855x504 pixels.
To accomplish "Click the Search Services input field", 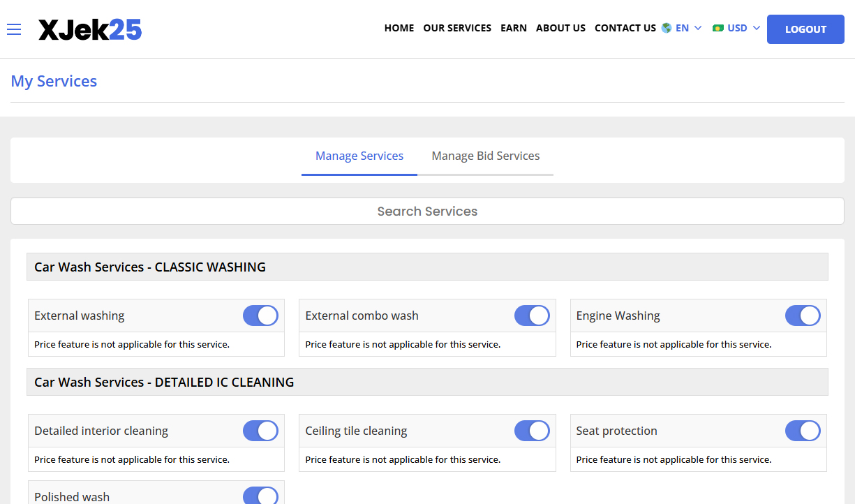I will 427,211.
